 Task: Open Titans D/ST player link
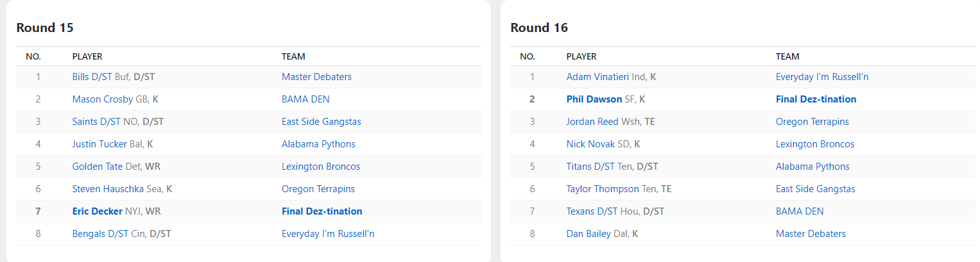tap(590, 167)
